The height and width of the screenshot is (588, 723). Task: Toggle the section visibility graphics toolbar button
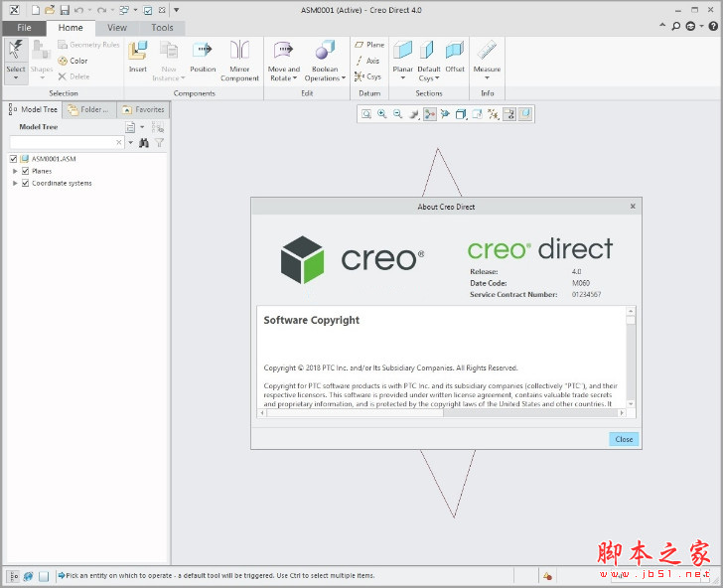tap(509, 114)
